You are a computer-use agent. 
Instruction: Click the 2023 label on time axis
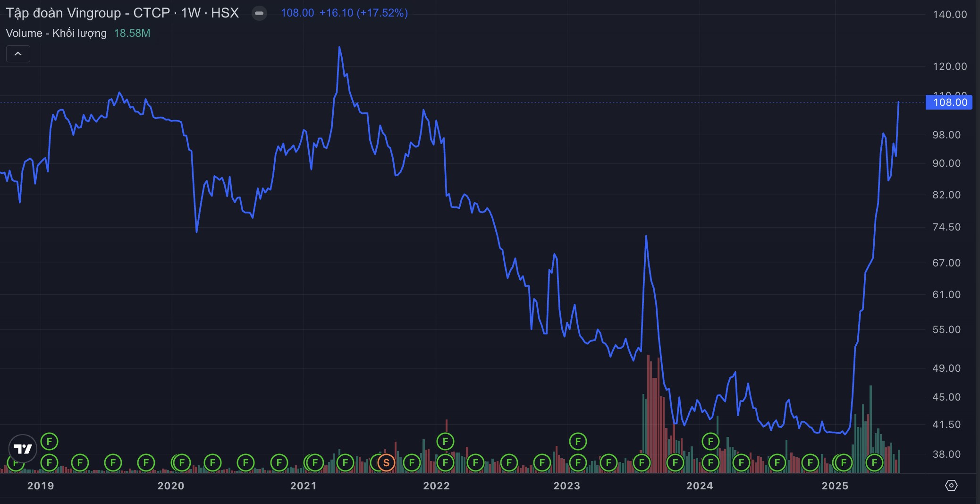tap(566, 486)
